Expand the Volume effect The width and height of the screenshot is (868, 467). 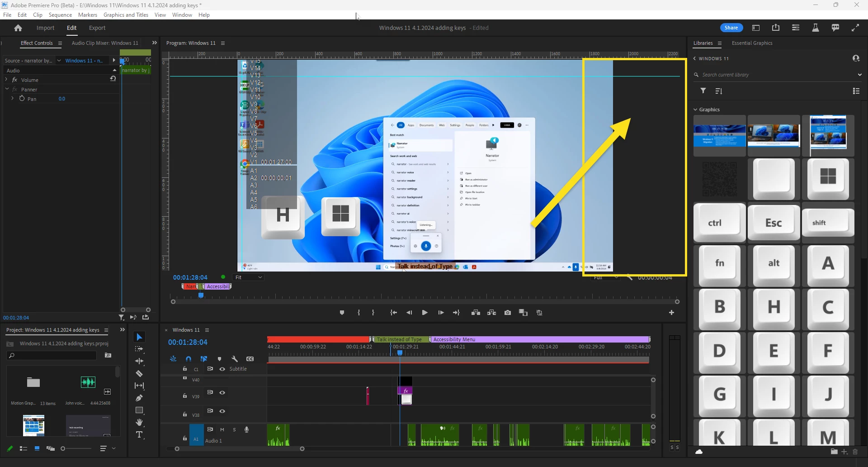pyautogui.click(x=6, y=80)
